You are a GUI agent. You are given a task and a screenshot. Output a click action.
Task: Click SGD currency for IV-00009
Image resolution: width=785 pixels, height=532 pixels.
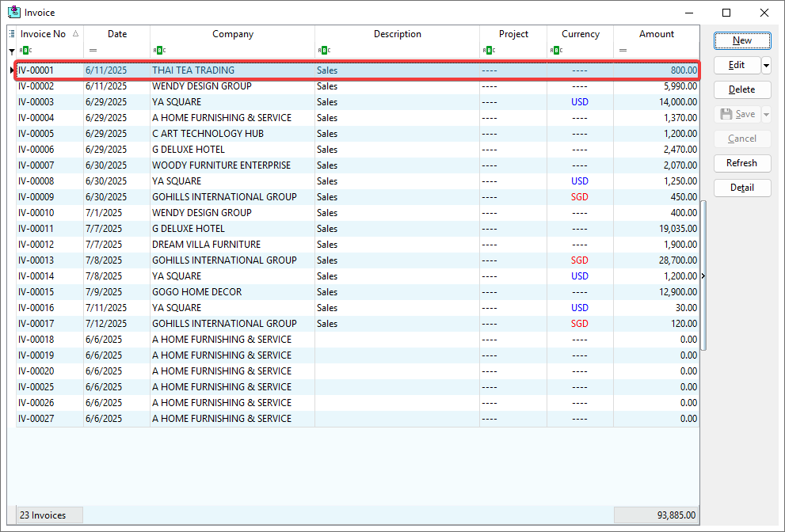[580, 197]
